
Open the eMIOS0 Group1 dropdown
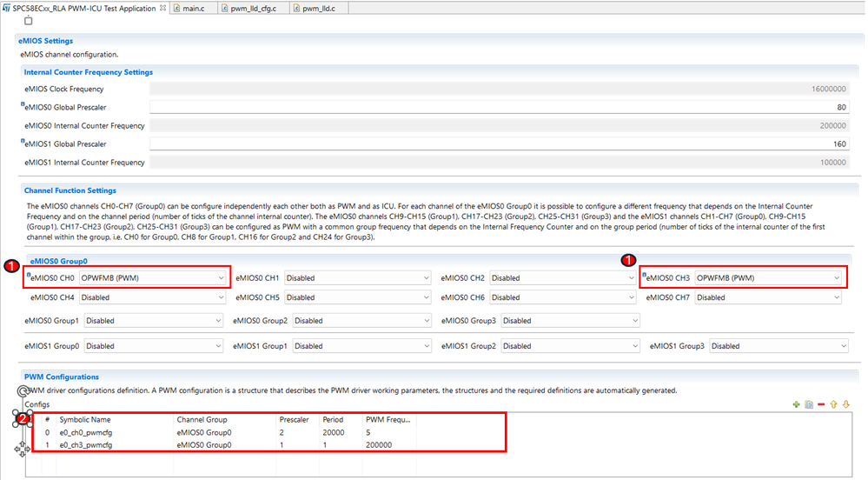pyautogui.click(x=153, y=320)
